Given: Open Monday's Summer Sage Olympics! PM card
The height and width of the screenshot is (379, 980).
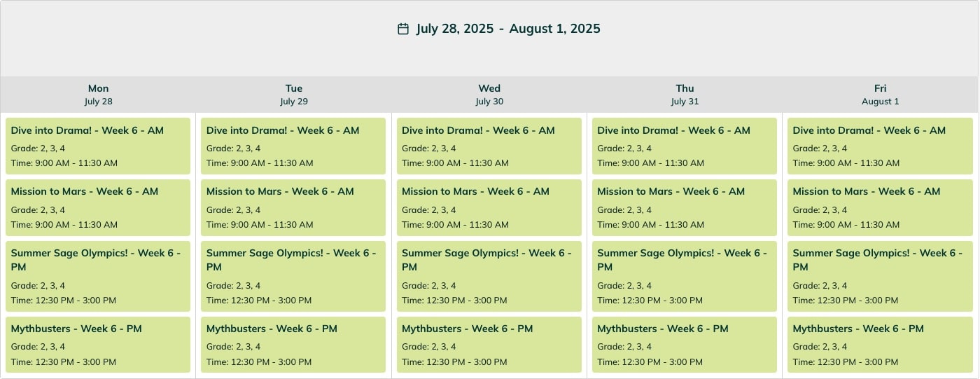Looking at the screenshot, I should tap(98, 276).
